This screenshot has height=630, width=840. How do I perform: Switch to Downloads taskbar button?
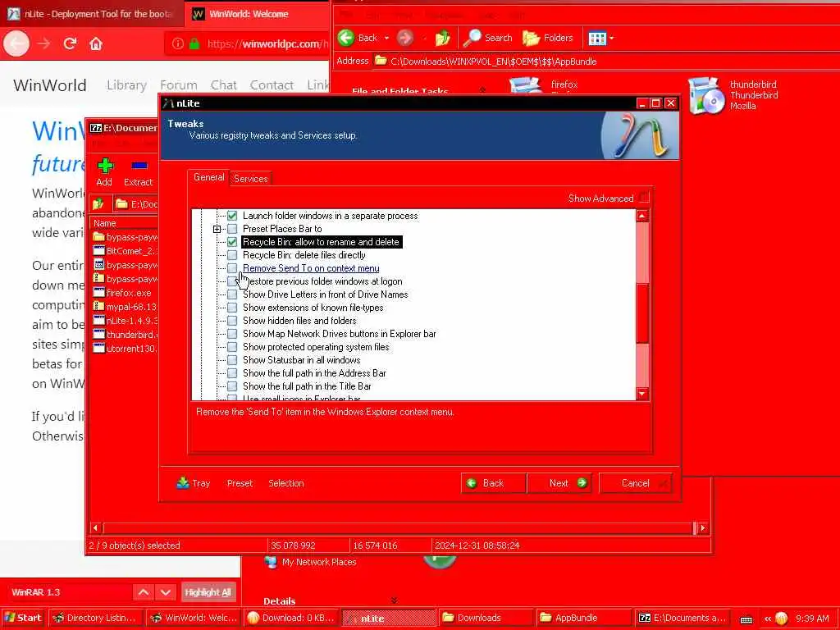[486, 618]
